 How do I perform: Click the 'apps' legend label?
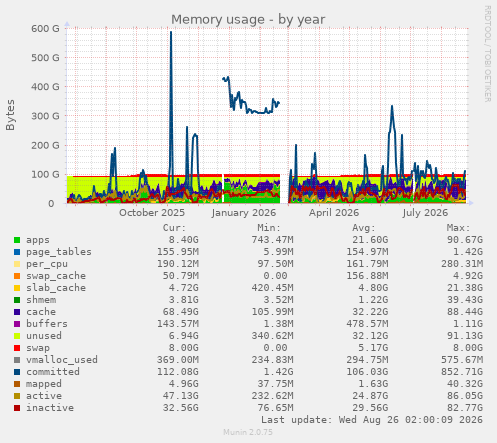[38, 240]
